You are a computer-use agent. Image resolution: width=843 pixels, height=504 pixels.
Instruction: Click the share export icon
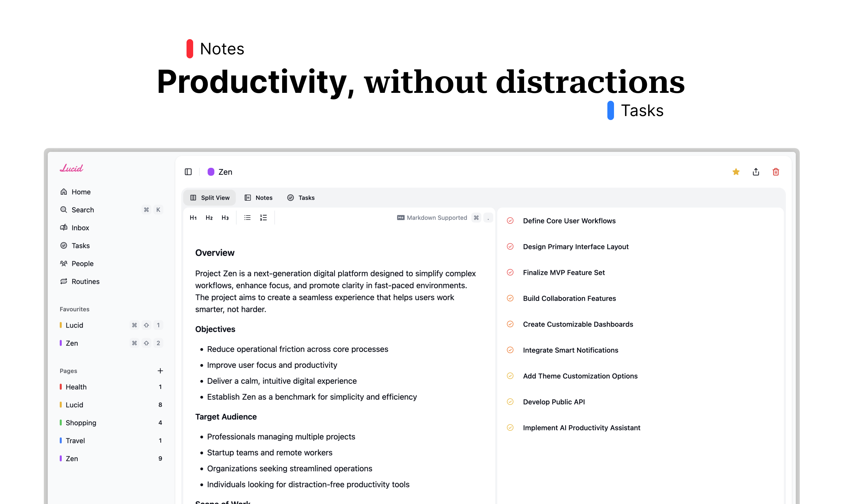(756, 172)
